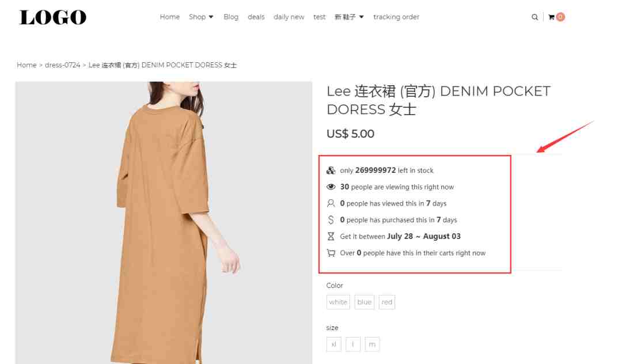Expand the Shop dropdown menu
This screenshot has height=364, width=622.
click(201, 17)
